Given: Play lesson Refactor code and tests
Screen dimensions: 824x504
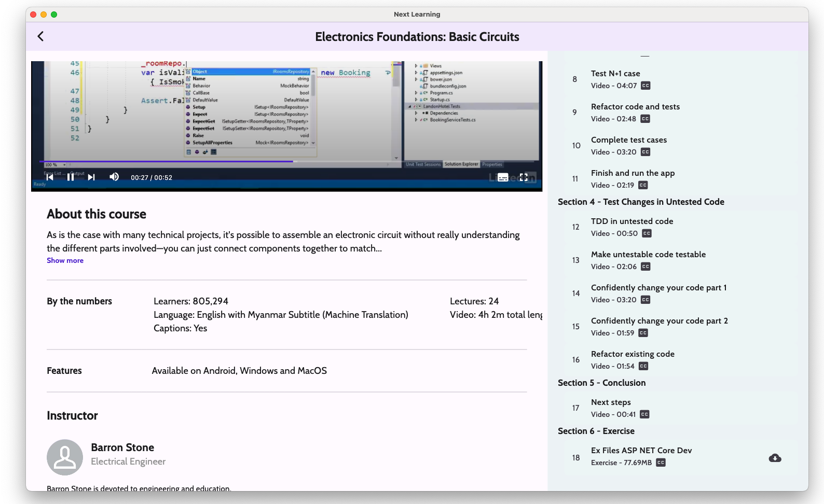Looking at the screenshot, I should [x=635, y=107].
